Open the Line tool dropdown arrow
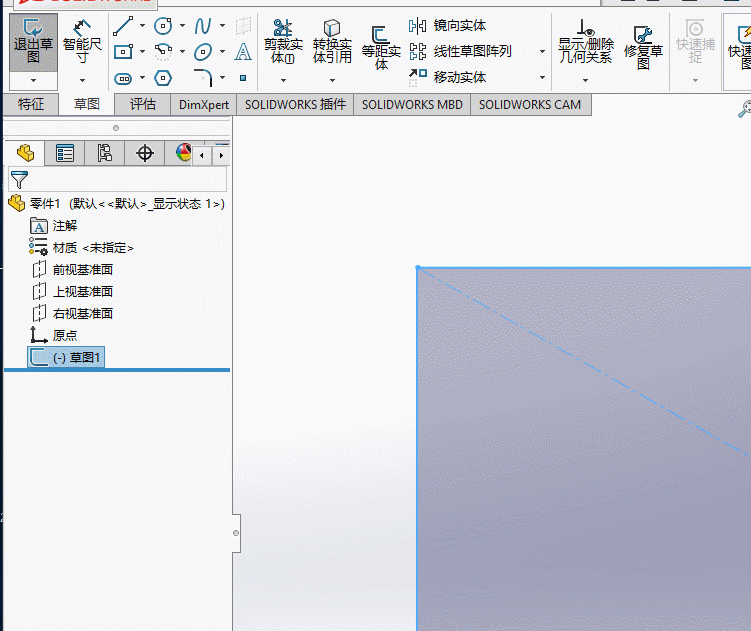 (142, 25)
